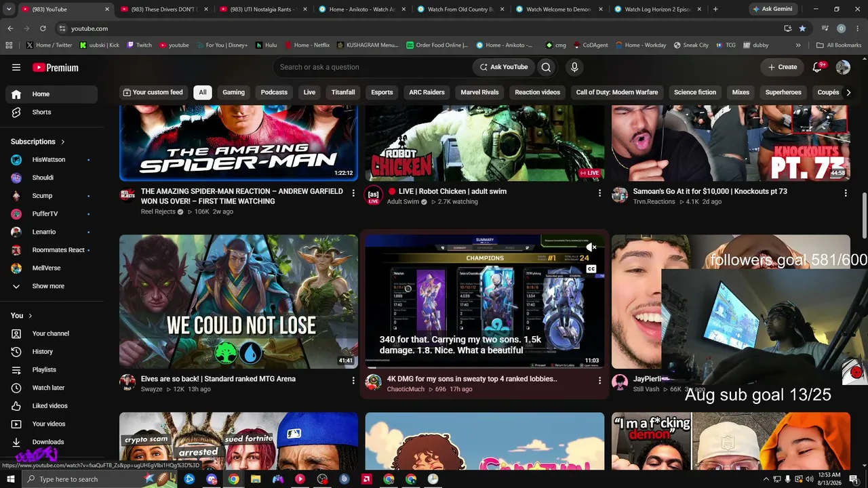Image resolution: width=868 pixels, height=488 pixels.
Task: Start voice search with the microphone
Action: tap(574, 67)
